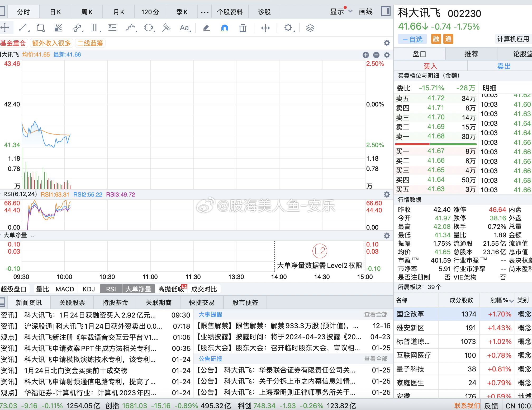Click the horizontal stretch chart icon

coord(265,28)
